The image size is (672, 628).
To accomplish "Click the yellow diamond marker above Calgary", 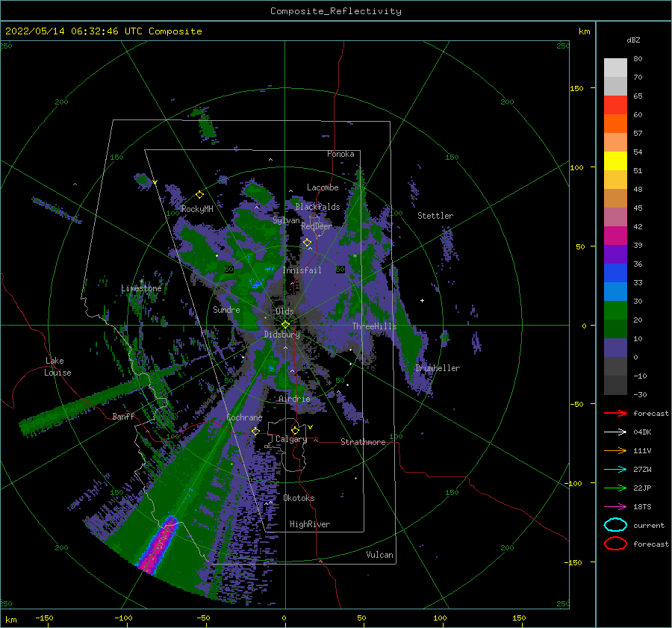I will 295,430.
